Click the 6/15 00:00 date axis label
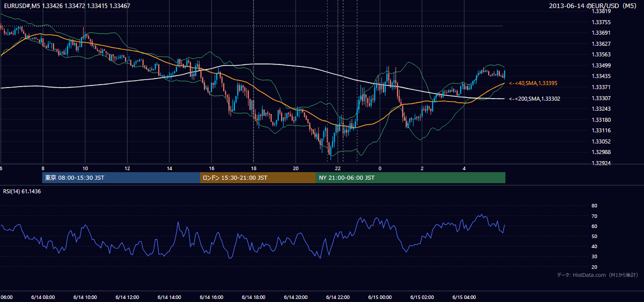Image resolution: width=644 pixels, height=302 pixels. (380, 297)
